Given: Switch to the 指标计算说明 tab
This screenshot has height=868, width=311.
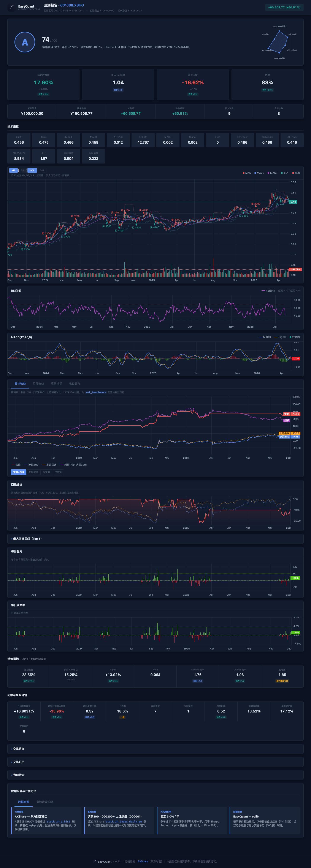Looking at the screenshot, I should click(44, 802).
